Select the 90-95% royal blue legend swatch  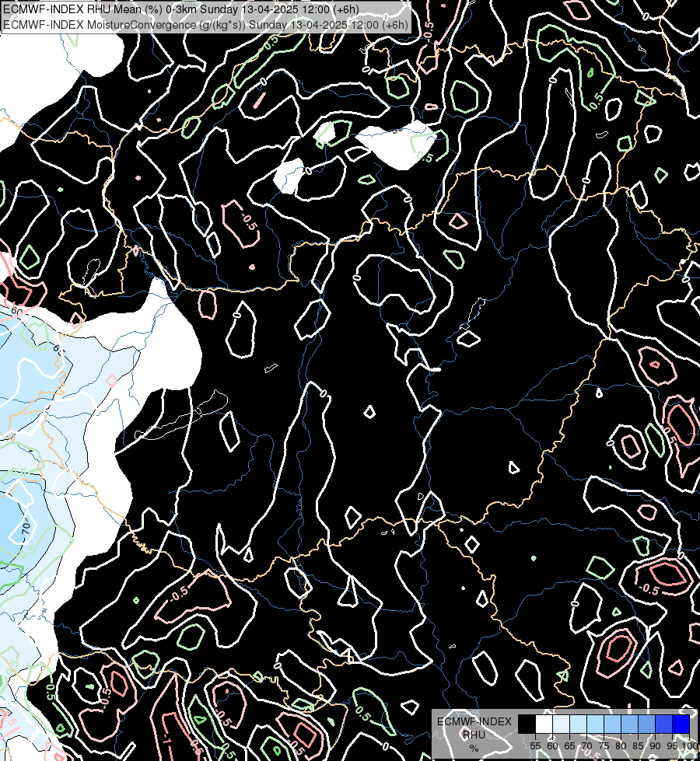[x=664, y=724]
